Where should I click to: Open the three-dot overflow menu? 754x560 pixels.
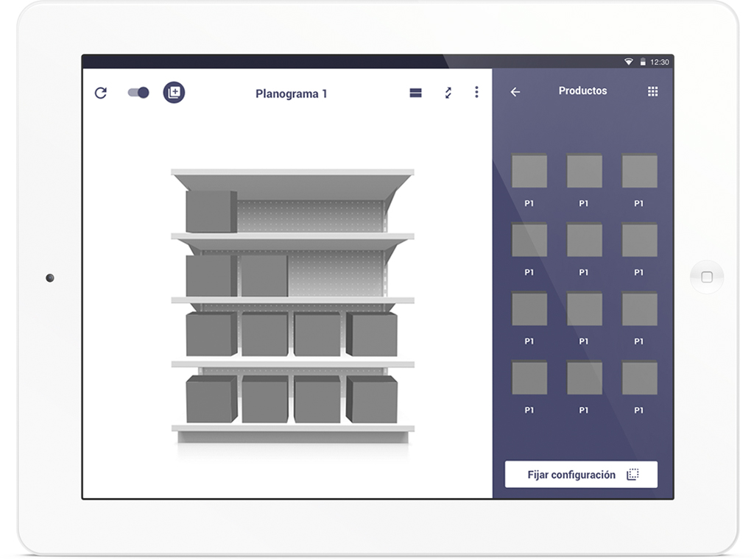tap(476, 92)
